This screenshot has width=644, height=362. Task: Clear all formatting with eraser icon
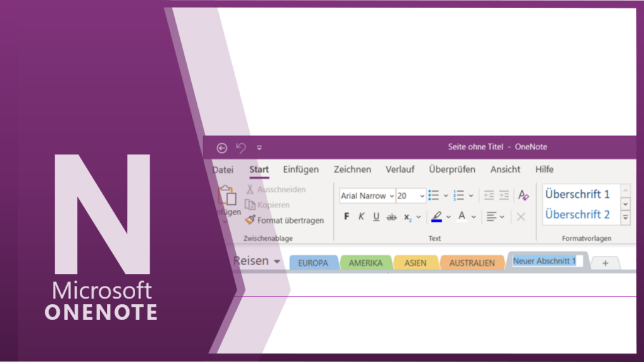pyautogui.click(x=523, y=195)
